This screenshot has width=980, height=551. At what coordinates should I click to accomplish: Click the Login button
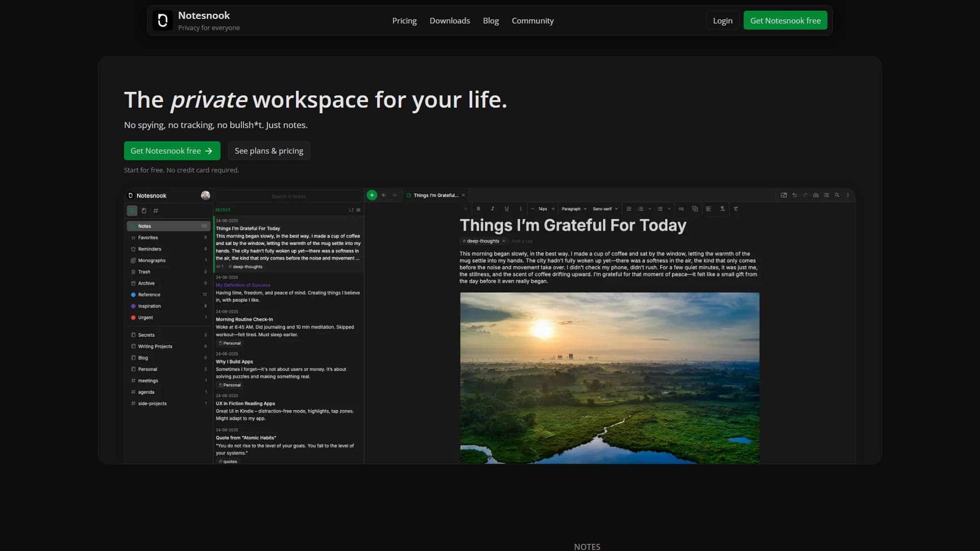[x=722, y=20]
